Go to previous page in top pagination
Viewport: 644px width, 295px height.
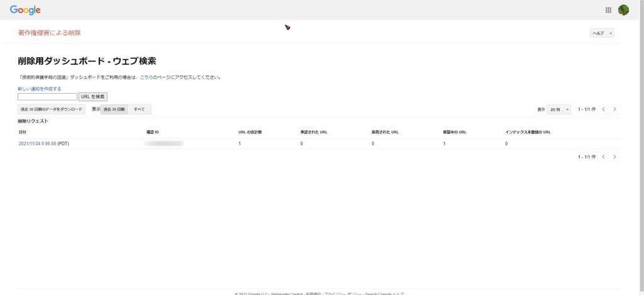[603, 109]
